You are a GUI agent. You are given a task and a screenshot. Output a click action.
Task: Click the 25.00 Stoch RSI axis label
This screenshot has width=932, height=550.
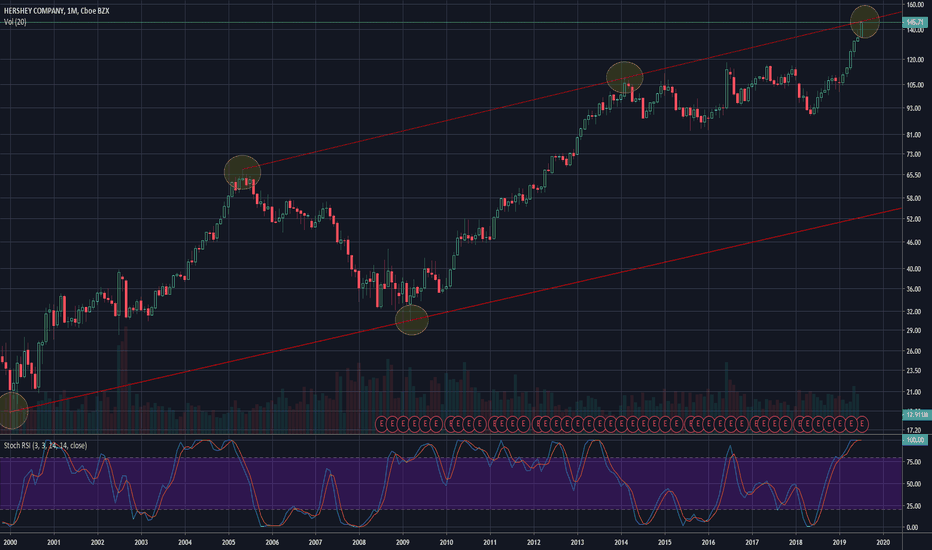coord(914,507)
